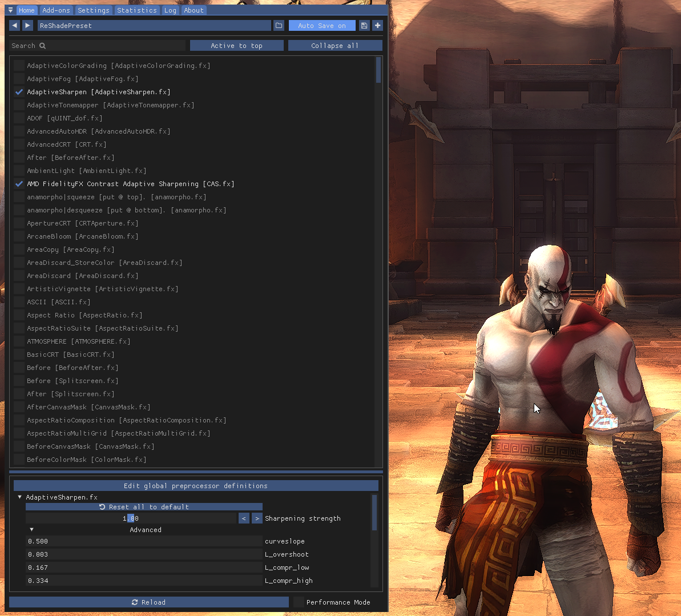Select ATMOSPHERE [ATMOSPHERE.fx] row
Viewport: 681px width, 616px height.
click(79, 341)
